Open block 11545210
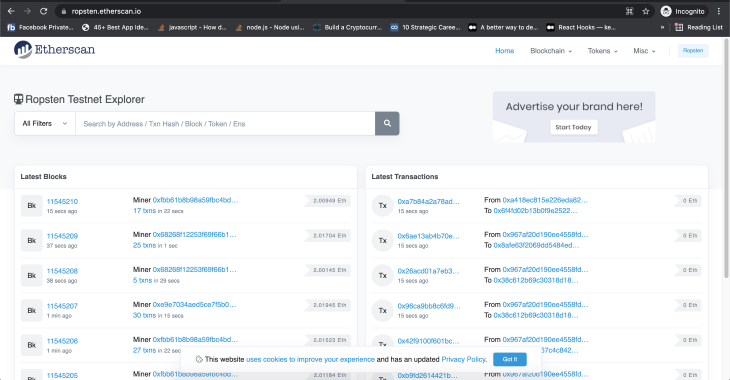This screenshot has height=380, width=730. click(62, 201)
